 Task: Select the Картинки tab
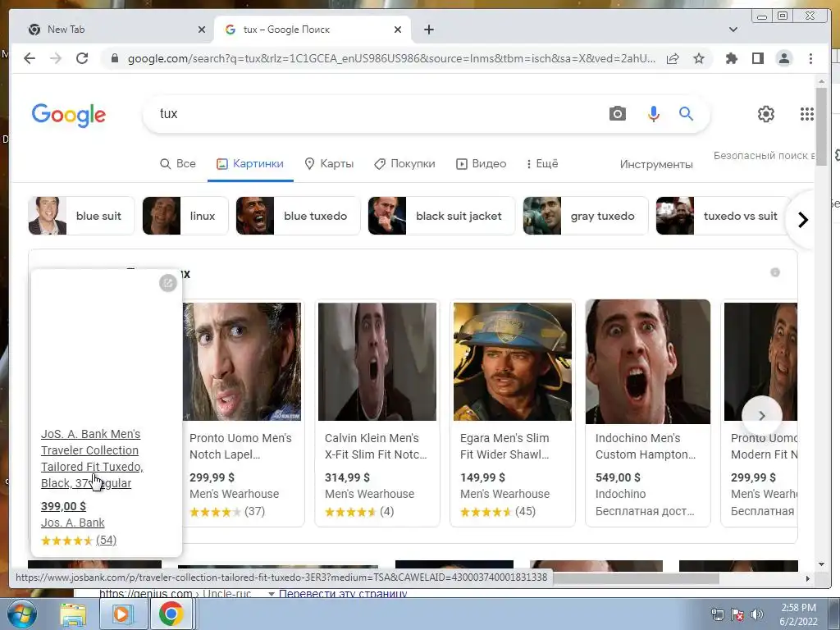(250, 164)
